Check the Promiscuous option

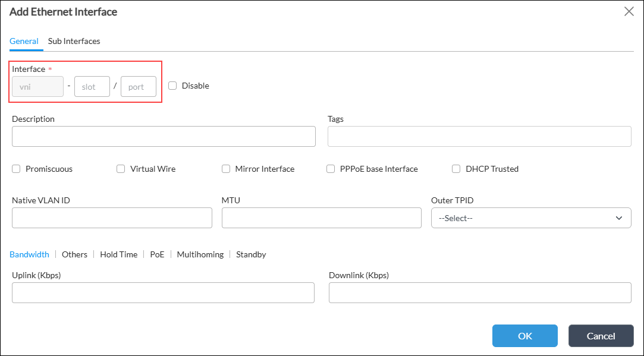16,169
